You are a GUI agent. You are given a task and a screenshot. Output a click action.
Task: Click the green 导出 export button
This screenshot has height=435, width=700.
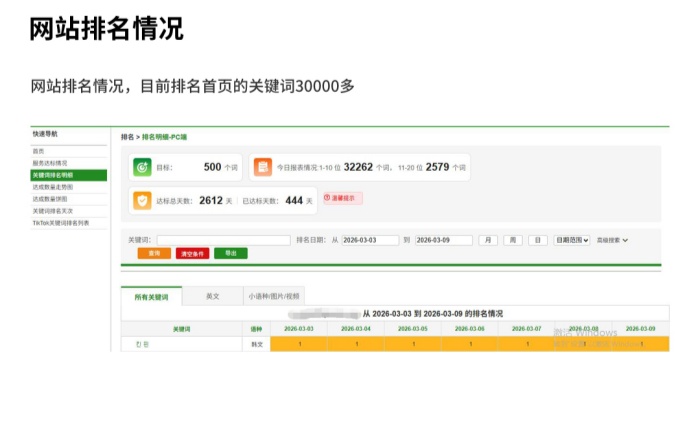[x=230, y=254]
